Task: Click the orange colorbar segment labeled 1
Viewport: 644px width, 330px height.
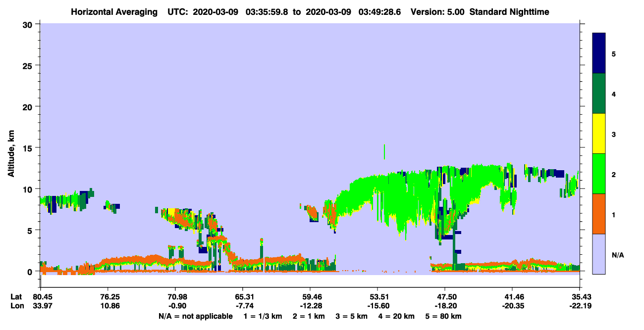Action: pyautogui.click(x=599, y=213)
